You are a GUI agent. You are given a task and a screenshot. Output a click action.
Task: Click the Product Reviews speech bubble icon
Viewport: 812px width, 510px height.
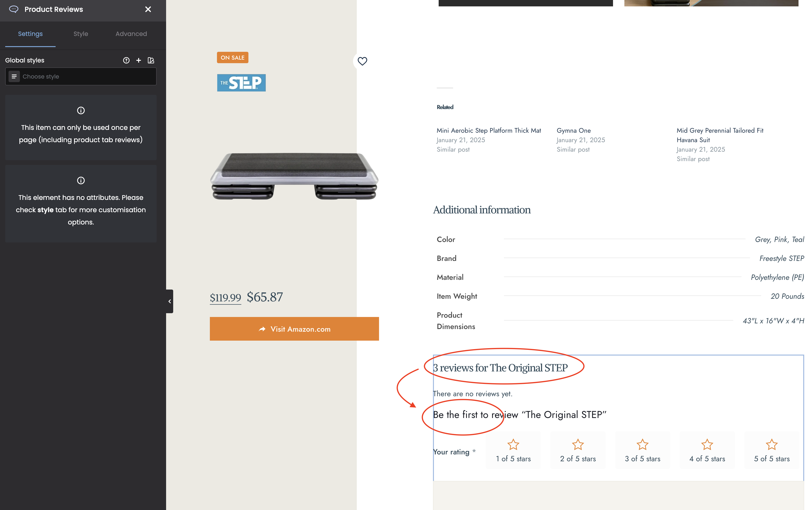[x=13, y=9]
